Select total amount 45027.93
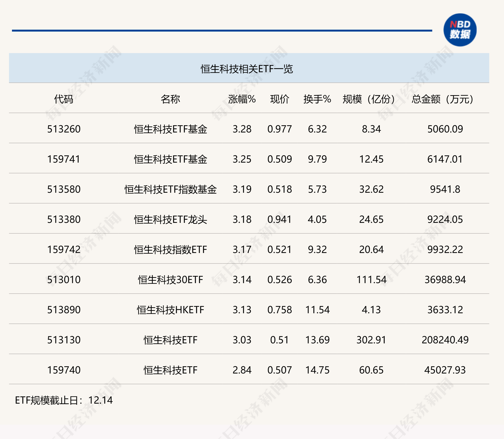Image resolution: width=504 pixels, height=439 pixels. [x=445, y=370]
